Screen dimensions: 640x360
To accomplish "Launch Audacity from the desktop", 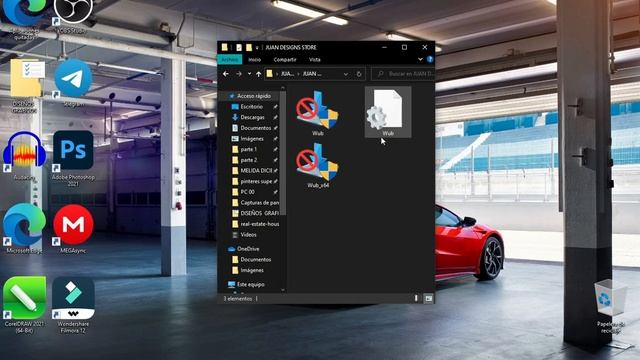I will pyautogui.click(x=24, y=156).
